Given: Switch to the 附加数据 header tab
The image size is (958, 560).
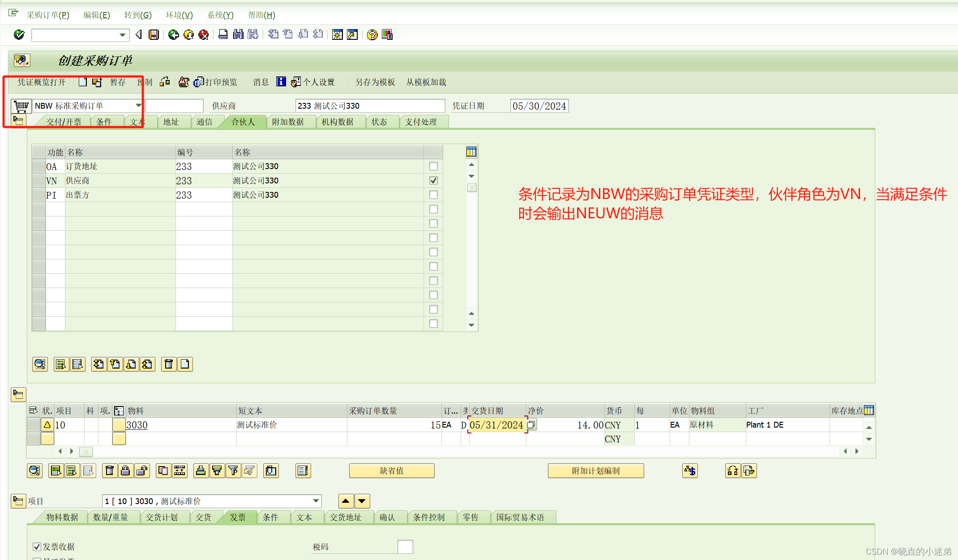Looking at the screenshot, I should 288,122.
